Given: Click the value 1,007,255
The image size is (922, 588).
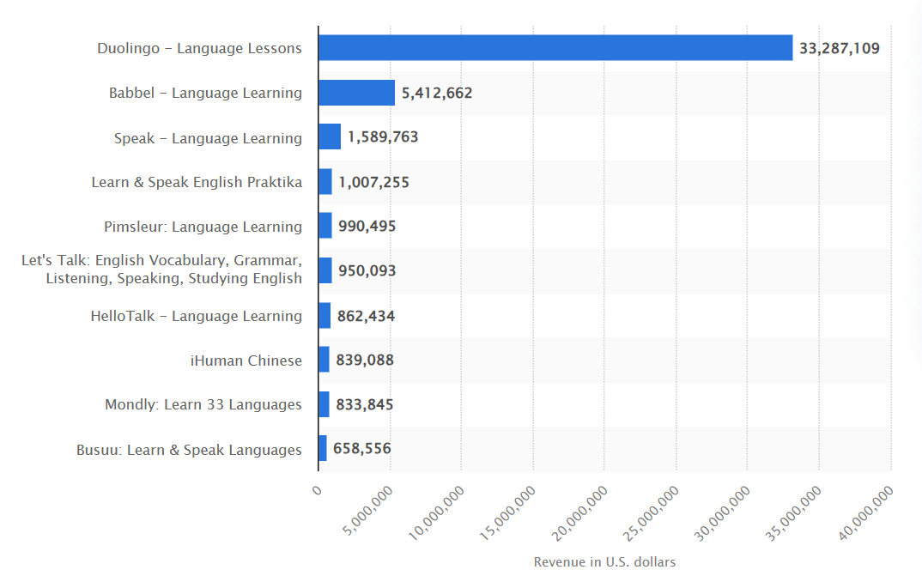Looking at the screenshot, I should [x=373, y=182].
